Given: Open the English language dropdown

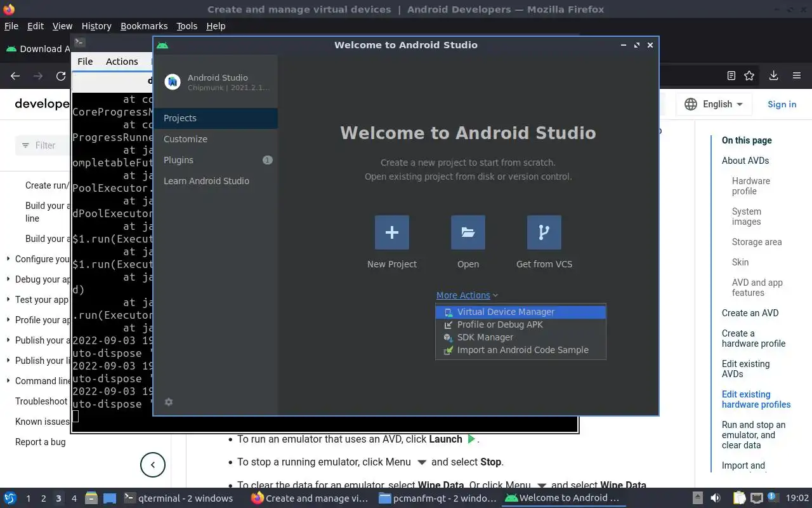Looking at the screenshot, I should [x=714, y=104].
